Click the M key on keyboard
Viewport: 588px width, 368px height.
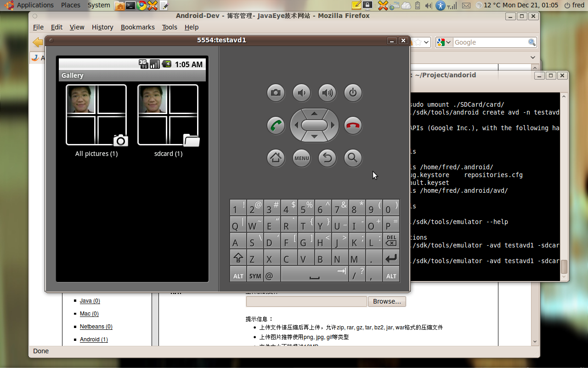click(x=357, y=258)
